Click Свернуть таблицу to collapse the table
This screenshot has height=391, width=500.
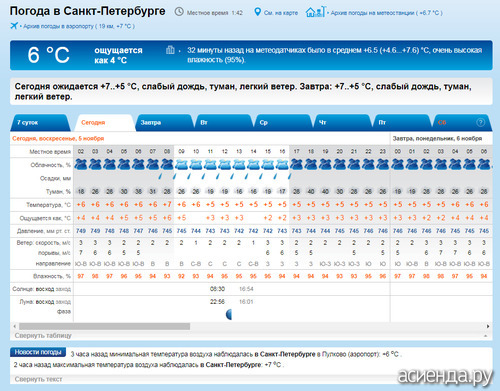click(43, 336)
